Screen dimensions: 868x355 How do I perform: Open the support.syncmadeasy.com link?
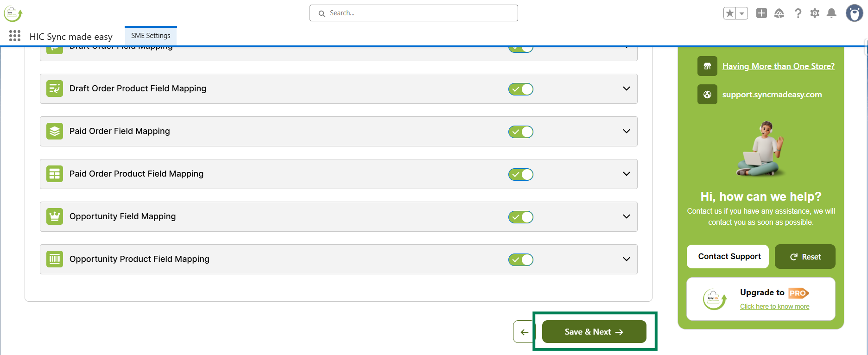(772, 95)
